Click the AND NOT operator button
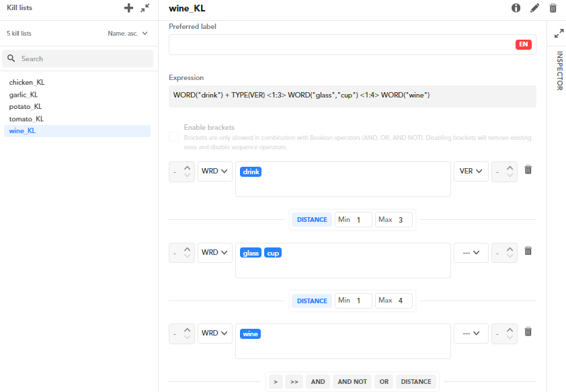 tap(352, 381)
